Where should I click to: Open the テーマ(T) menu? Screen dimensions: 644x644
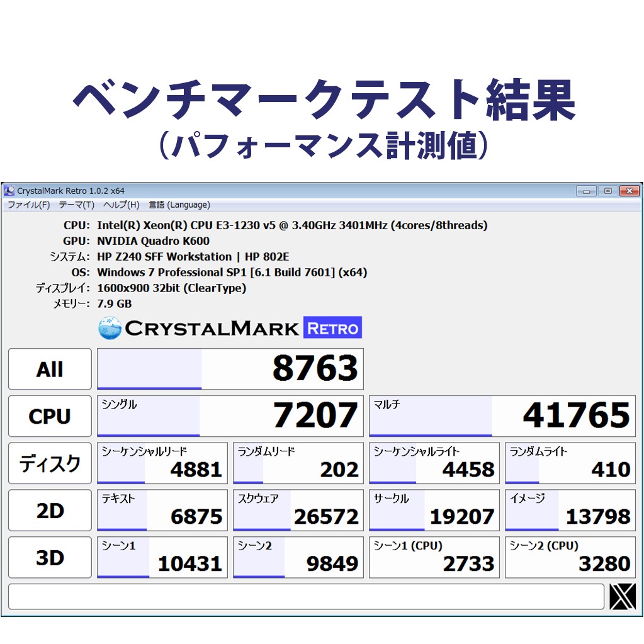pyautogui.click(x=76, y=205)
